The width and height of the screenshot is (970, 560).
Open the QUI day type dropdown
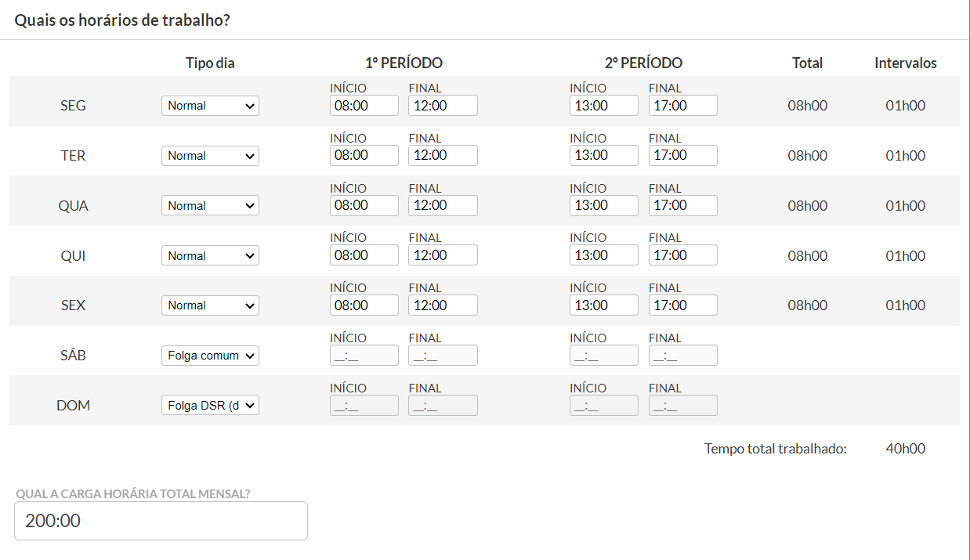(x=210, y=256)
